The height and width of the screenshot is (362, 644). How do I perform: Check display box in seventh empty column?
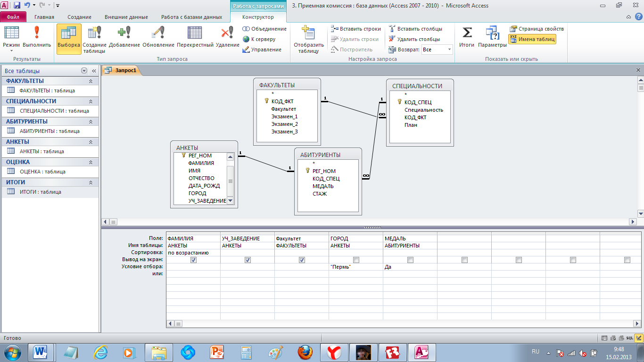pos(519,260)
